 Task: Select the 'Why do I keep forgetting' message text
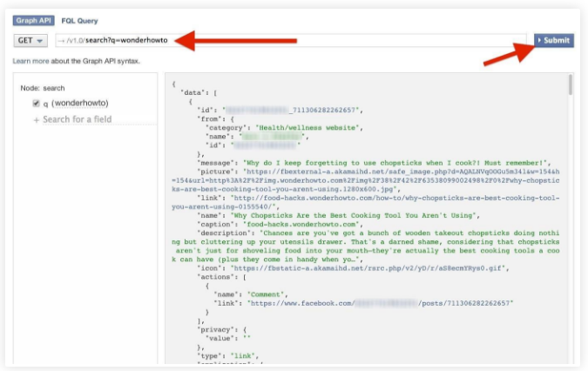tap(395, 163)
